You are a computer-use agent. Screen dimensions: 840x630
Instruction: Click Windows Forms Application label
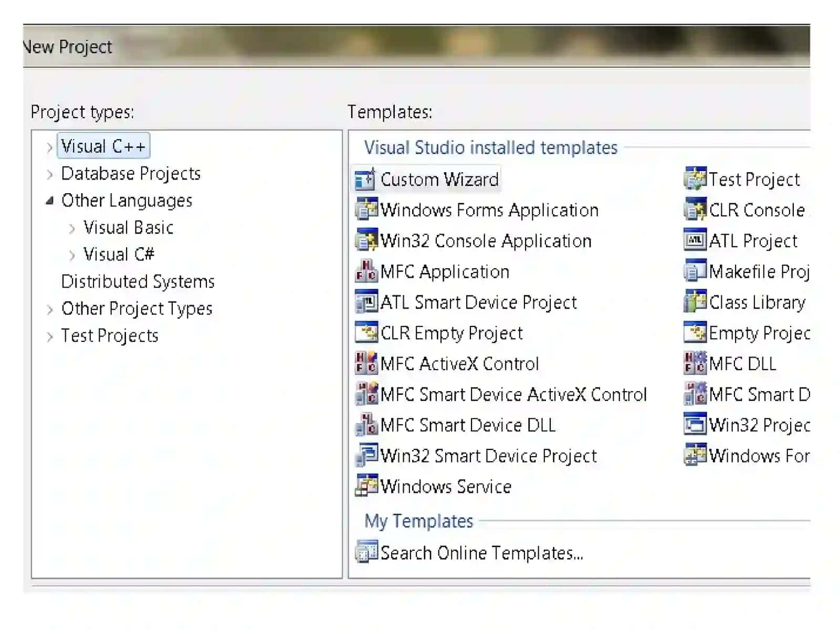click(x=489, y=210)
